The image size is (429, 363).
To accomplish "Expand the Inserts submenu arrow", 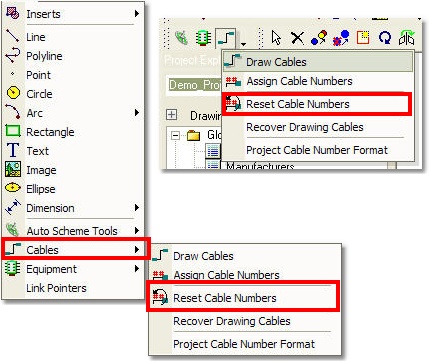I will [137, 14].
